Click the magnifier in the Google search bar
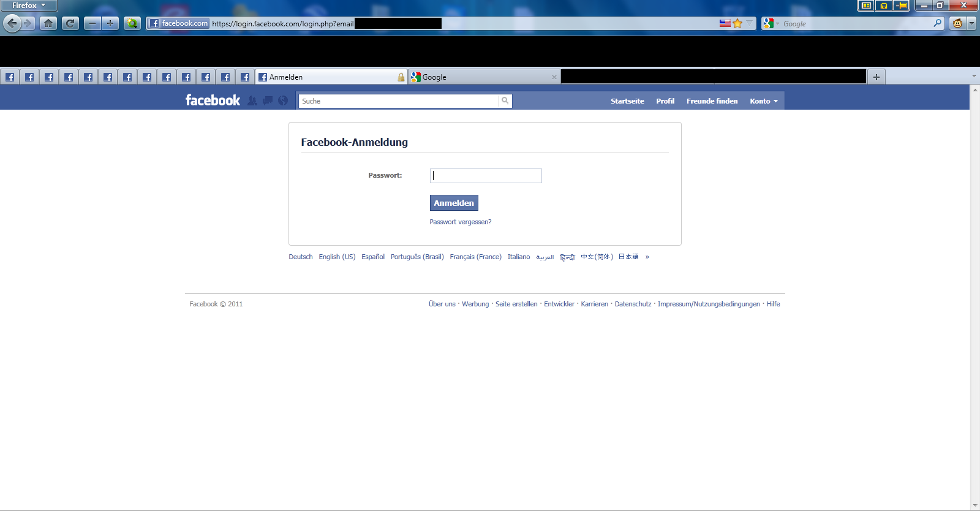The image size is (980, 511). (x=937, y=23)
